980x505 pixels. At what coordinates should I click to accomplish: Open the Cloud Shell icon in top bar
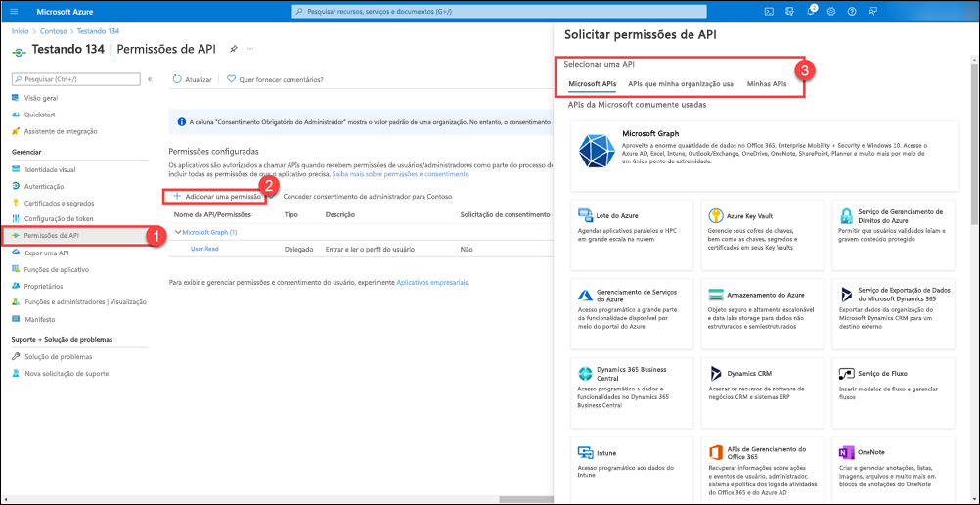pyautogui.click(x=770, y=12)
